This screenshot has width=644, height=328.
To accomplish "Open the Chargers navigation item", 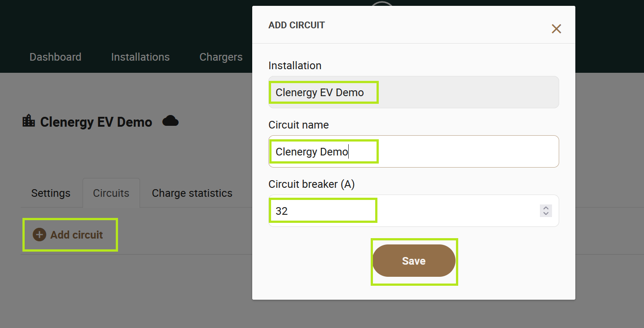I will [221, 57].
